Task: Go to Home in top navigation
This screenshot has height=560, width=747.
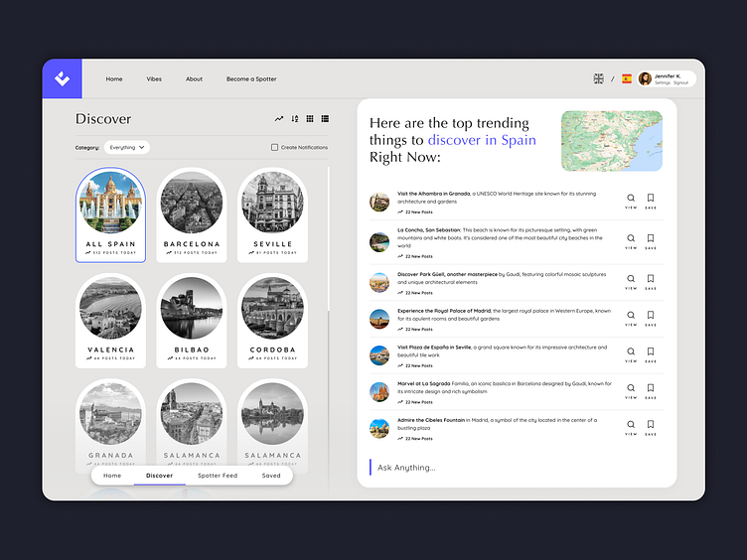Action: [x=114, y=79]
